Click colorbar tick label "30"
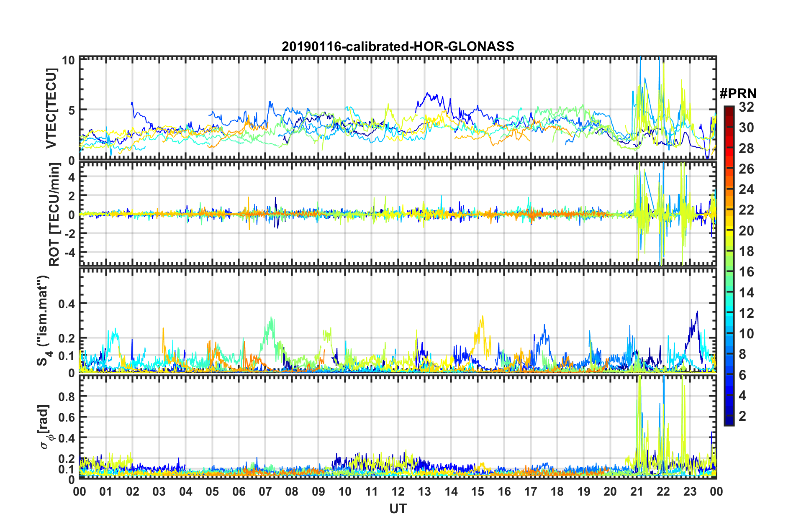The height and width of the screenshot is (532, 796). pos(746,128)
